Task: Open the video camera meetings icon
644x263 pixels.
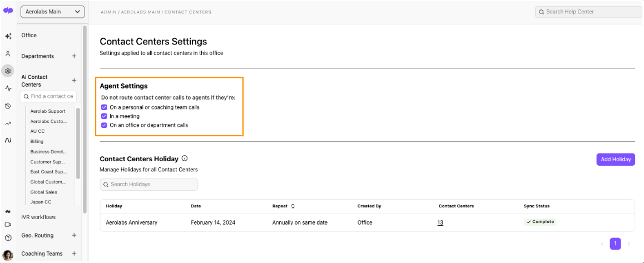Action: [x=8, y=225]
